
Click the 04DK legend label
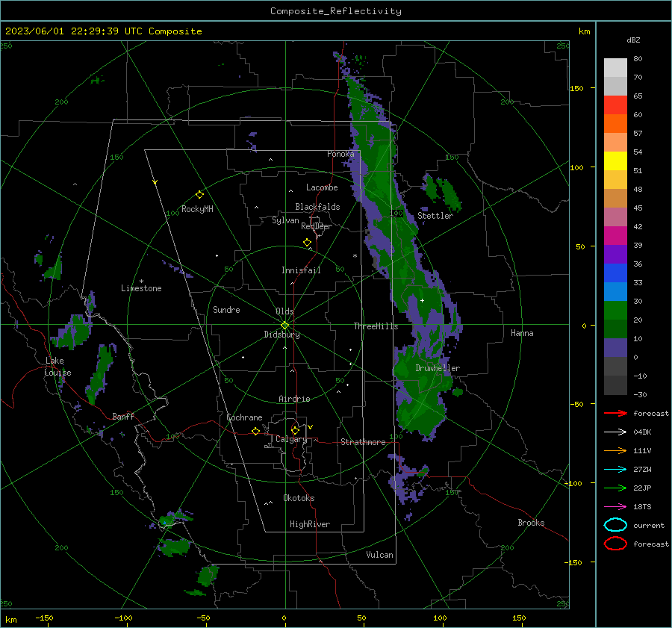pos(642,432)
